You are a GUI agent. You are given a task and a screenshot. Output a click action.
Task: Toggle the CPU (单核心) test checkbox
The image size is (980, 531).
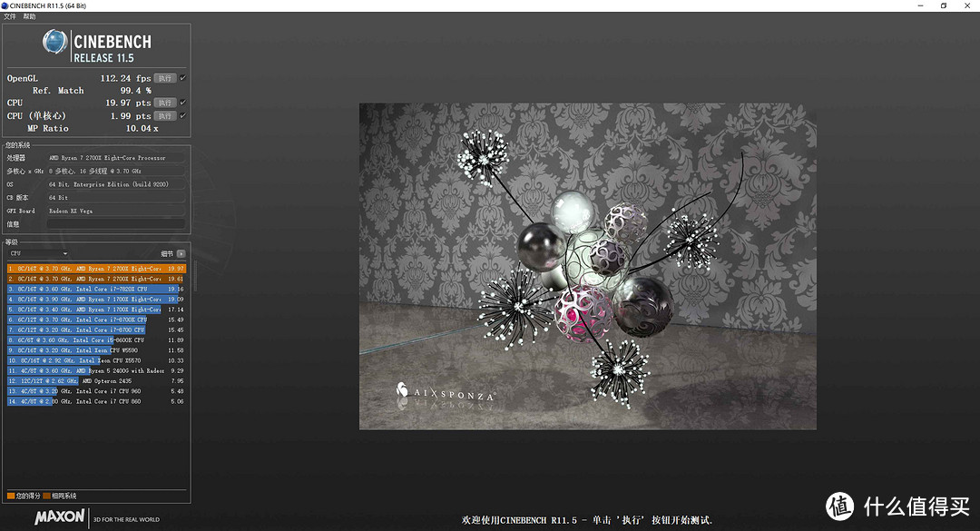[183, 115]
